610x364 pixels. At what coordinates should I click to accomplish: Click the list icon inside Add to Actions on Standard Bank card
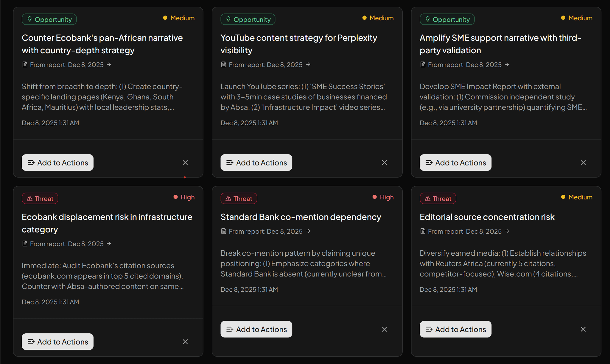[230, 329]
